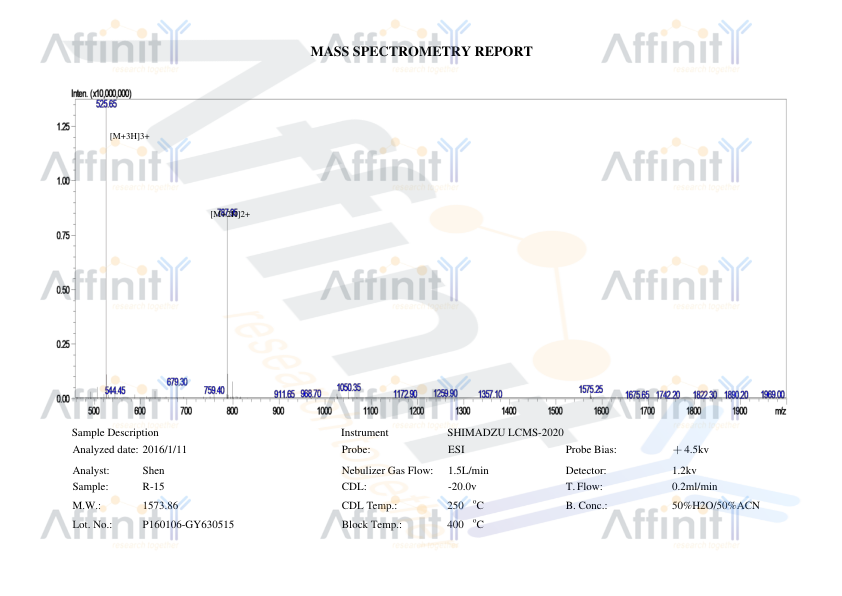This screenshot has width=842, height=596.
Task: Select the 1357.10 peak label
Action: [x=490, y=394]
